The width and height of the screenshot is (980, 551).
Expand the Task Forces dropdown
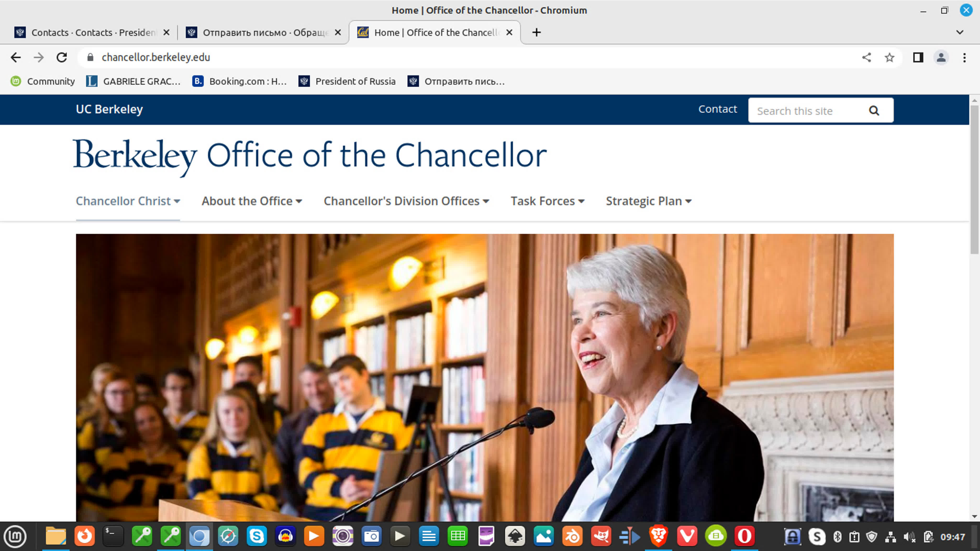(x=547, y=201)
